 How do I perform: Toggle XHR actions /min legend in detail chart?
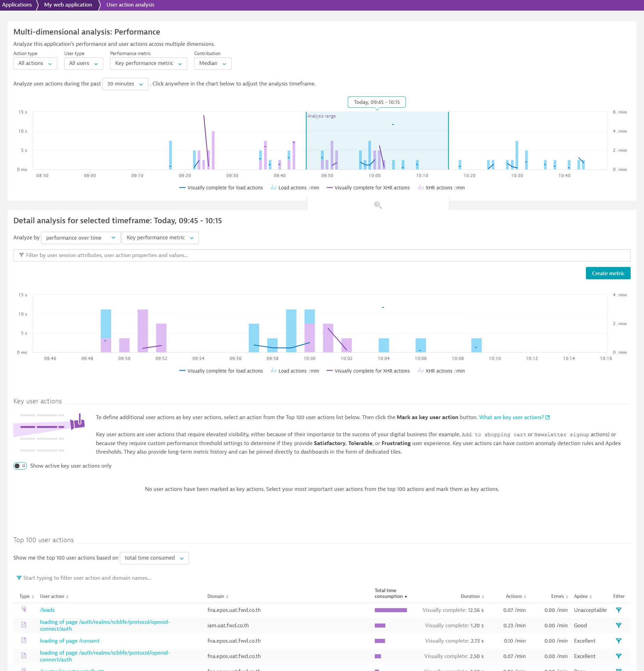pos(441,371)
